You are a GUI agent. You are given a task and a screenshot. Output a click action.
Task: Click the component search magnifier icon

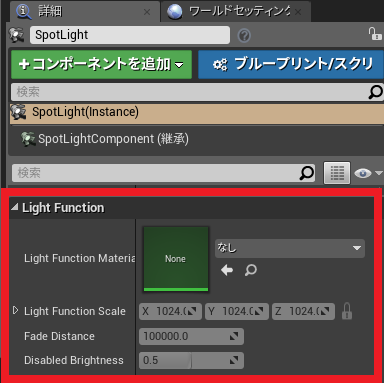click(x=376, y=92)
